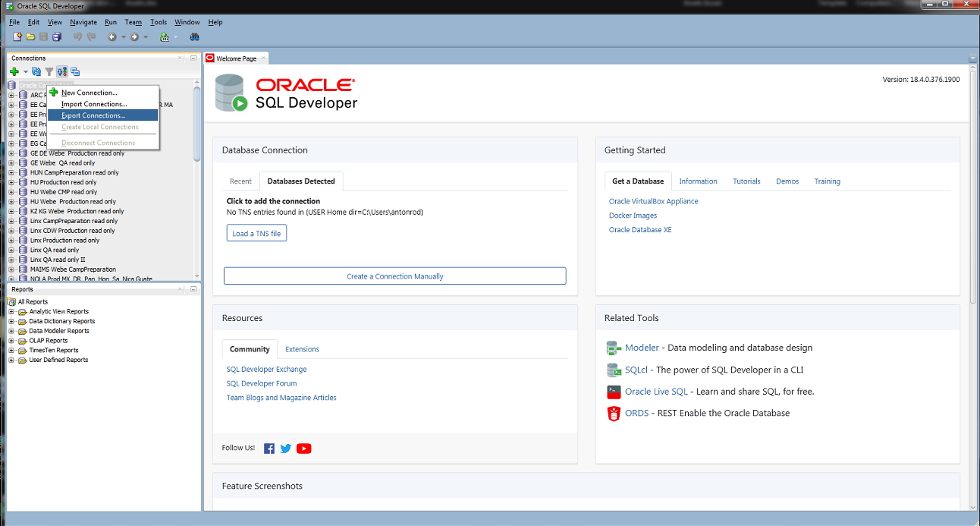Click the Welcome Page vertical scrollbar
980x526 pixels.
[x=974, y=186]
